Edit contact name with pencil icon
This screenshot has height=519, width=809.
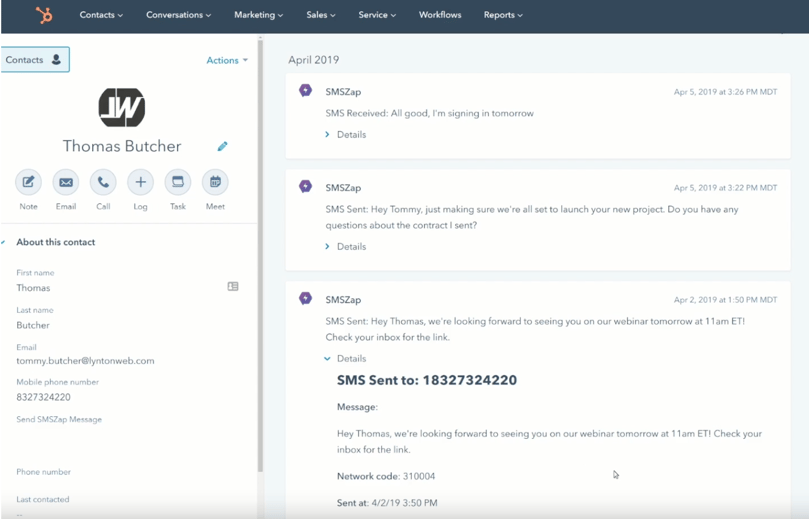point(222,147)
